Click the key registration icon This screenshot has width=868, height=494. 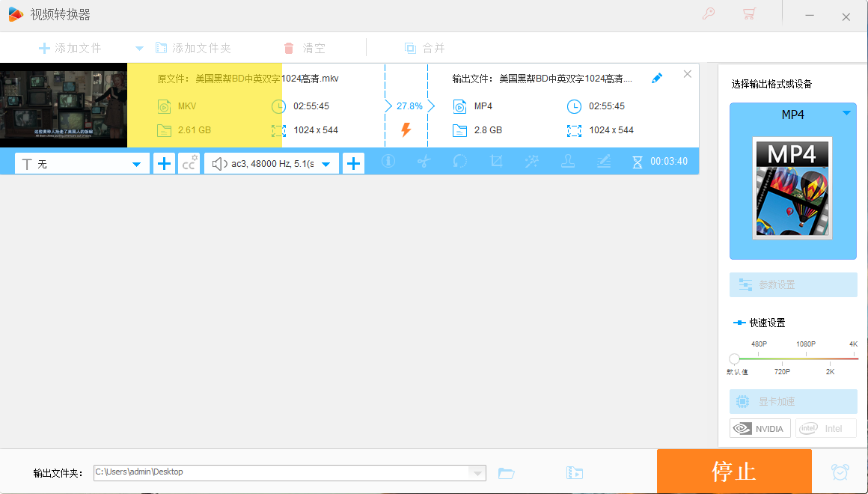(x=708, y=13)
